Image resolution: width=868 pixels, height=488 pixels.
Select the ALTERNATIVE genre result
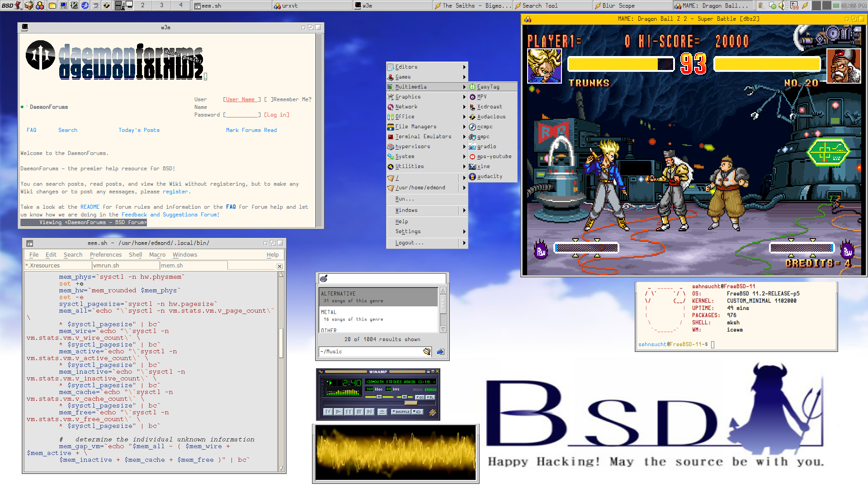378,297
